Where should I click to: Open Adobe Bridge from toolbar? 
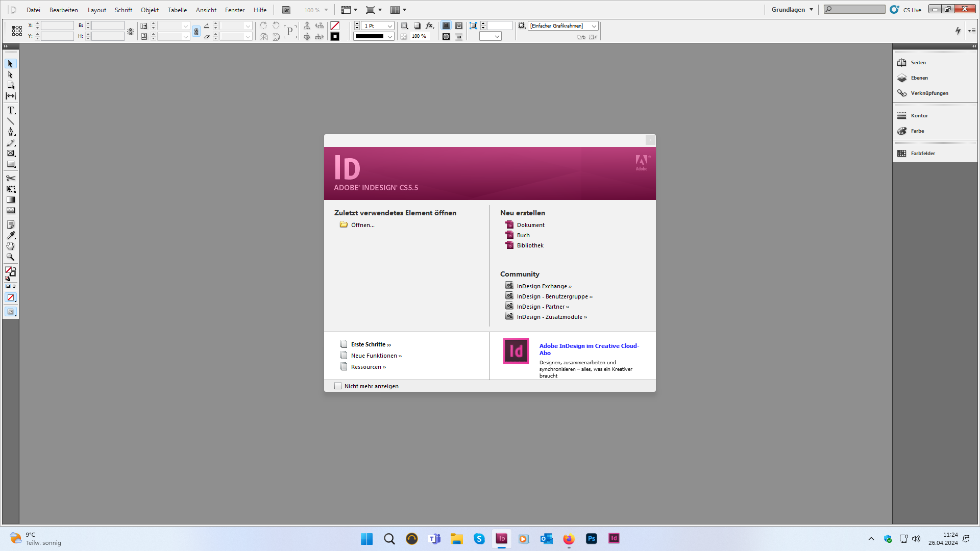coord(286,10)
